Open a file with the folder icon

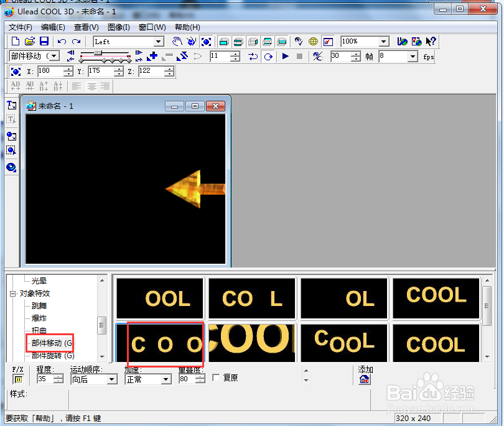(x=30, y=42)
